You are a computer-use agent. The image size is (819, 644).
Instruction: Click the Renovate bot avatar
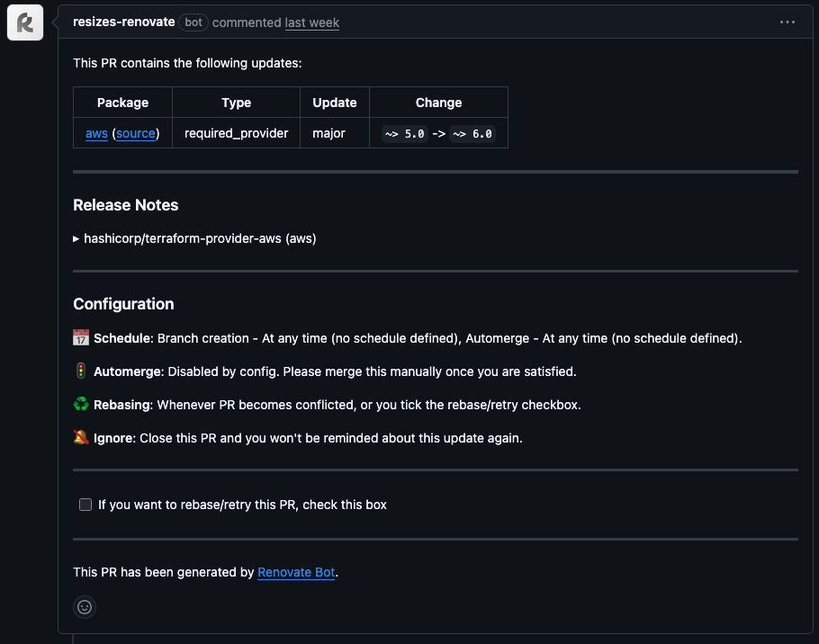tap(23, 22)
